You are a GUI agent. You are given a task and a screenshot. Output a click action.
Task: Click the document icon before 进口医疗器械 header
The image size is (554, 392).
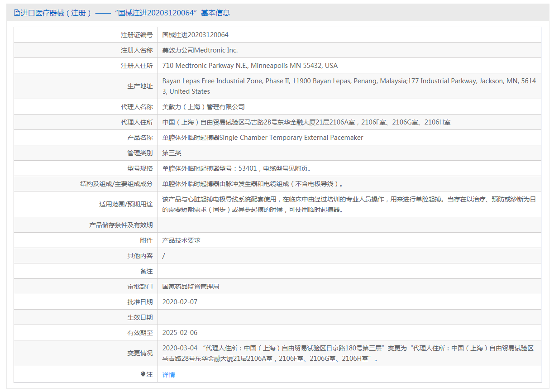[x=17, y=13]
